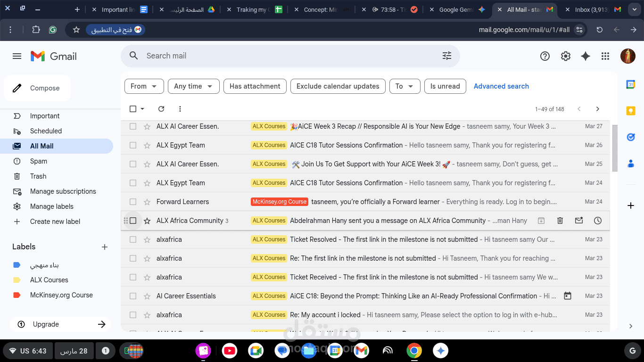This screenshot has width=644, height=362.
Task: Star the Forward Learners email
Action: [x=147, y=202]
